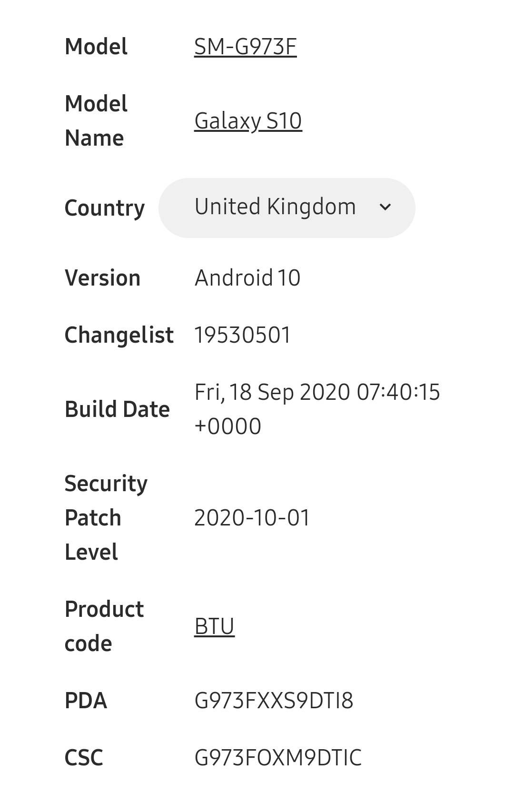Open the SM-G973F model link
This screenshot has width=514, height=812.
click(245, 47)
